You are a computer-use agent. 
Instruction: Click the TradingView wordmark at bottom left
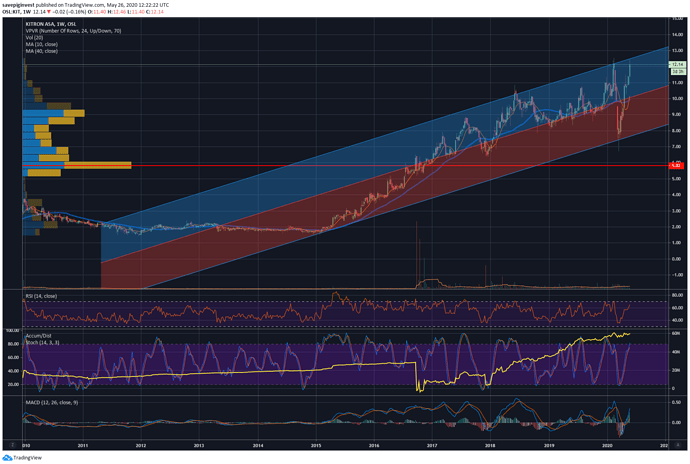point(27,458)
